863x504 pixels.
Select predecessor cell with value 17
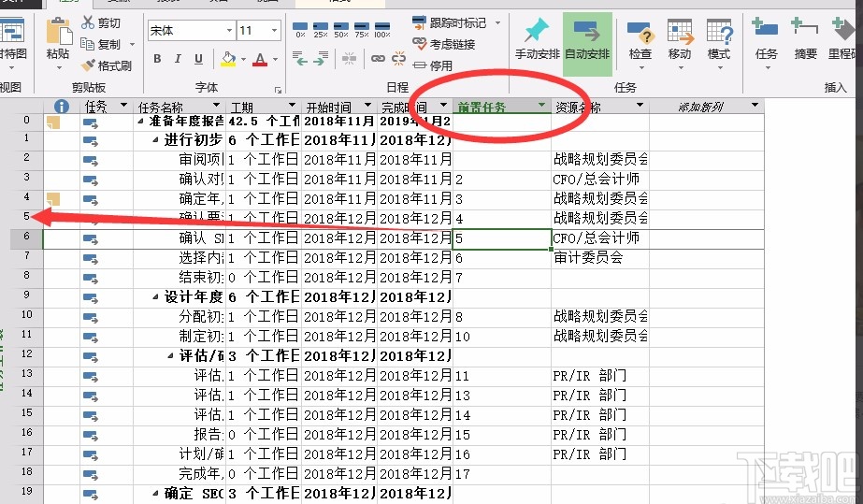pyautogui.click(x=501, y=474)
